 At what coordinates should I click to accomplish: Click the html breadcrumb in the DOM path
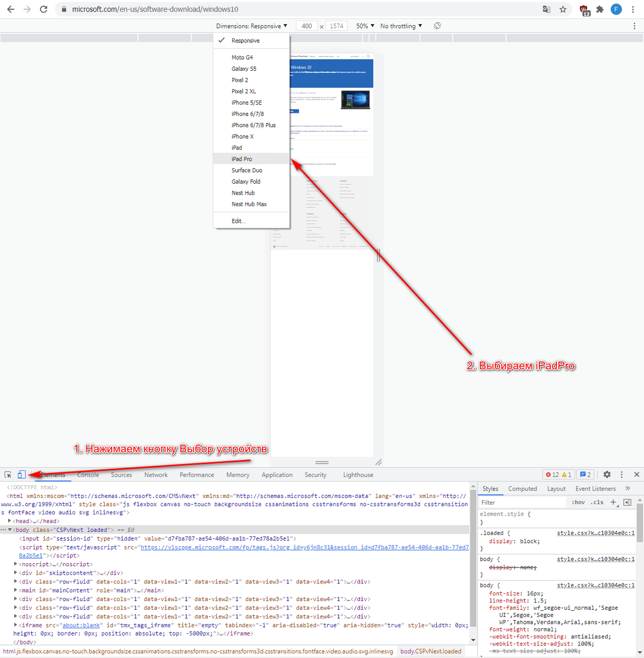[x=198, y=651]
